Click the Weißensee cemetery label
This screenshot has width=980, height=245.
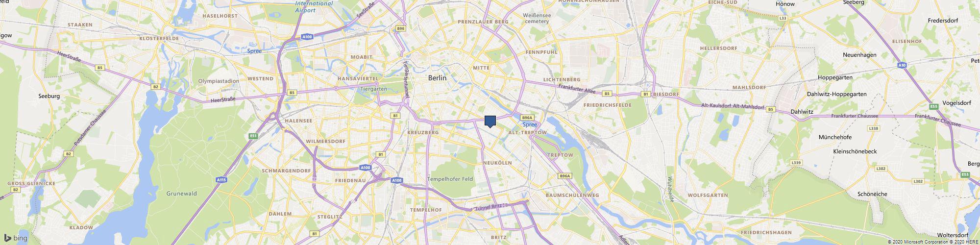click(x=537, y=19)
